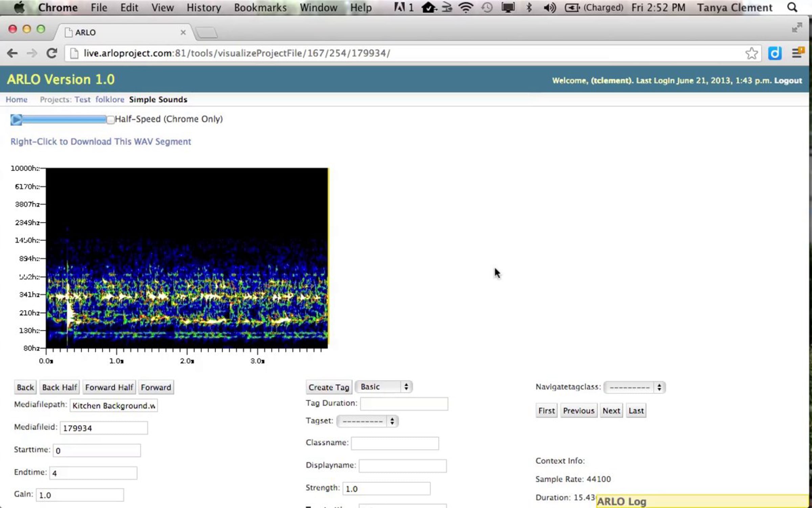This screenshot has width=812, height=508.
Task: Click the Classname input field
Action: tap(395, 443)
